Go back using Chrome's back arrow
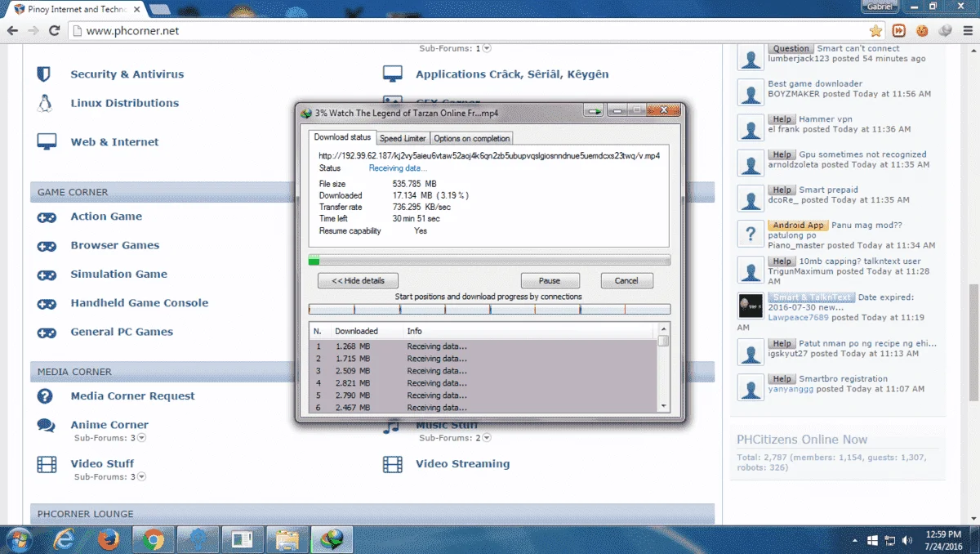 tap(12, 31)
